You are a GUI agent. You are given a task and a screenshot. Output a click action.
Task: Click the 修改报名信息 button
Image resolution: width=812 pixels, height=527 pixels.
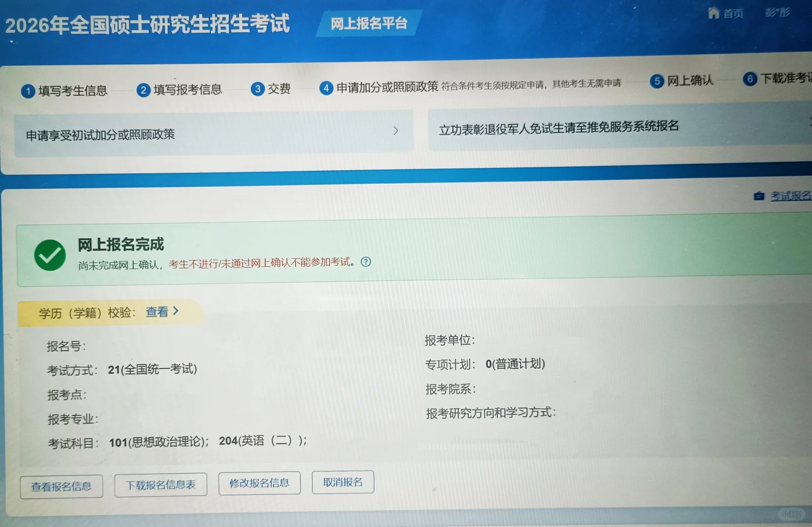click(x=259, y=483)
